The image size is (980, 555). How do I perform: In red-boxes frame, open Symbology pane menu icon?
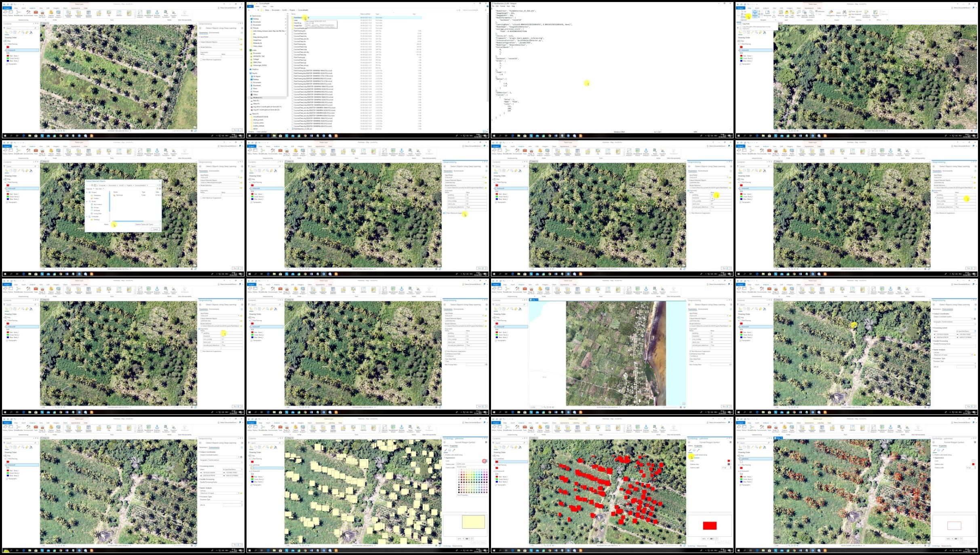pos(730,442)
